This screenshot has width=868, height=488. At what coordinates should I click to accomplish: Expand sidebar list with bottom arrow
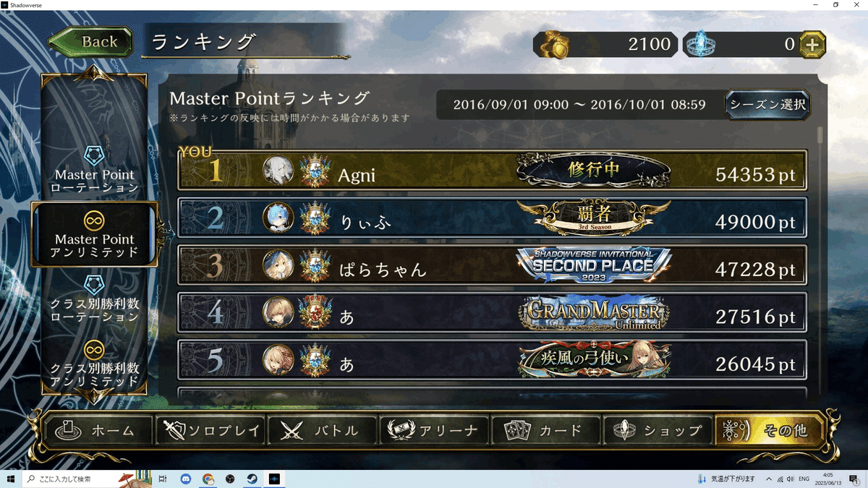pyautogui.click(x=94, y=396)
